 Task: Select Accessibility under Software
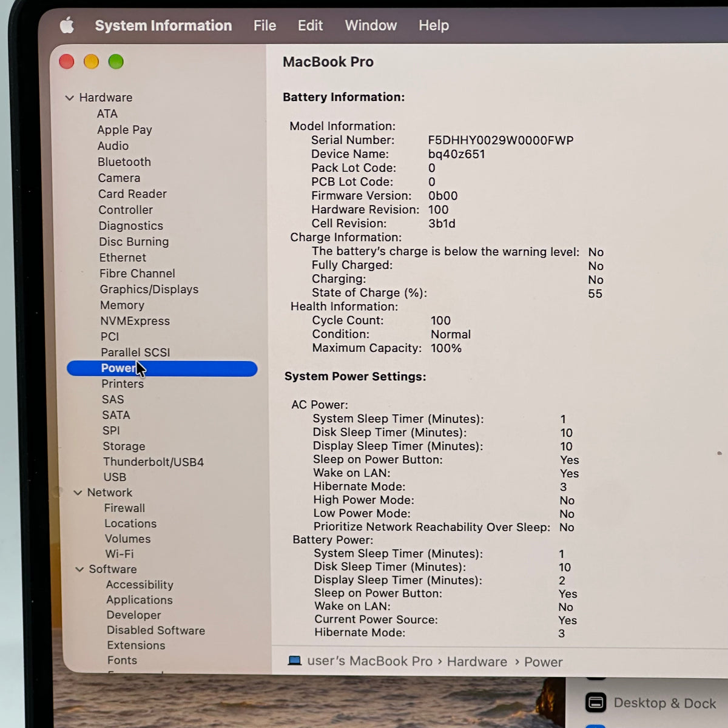coord(140,585)
